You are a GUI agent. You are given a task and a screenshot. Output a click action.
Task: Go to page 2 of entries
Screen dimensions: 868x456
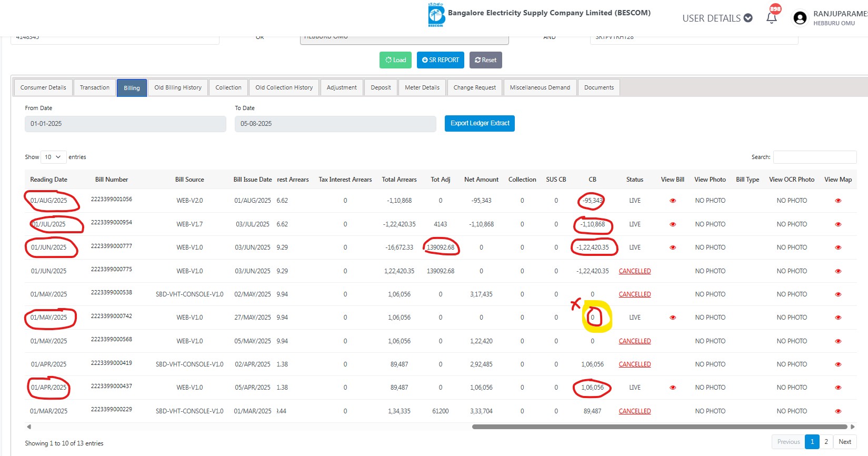point(826,442)
